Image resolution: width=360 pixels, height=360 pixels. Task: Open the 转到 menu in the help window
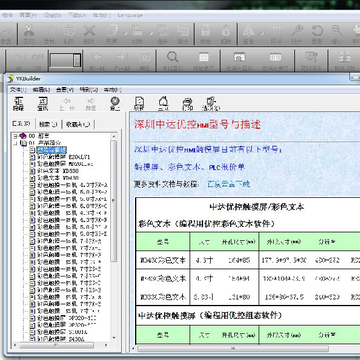(x=89, y=90)
